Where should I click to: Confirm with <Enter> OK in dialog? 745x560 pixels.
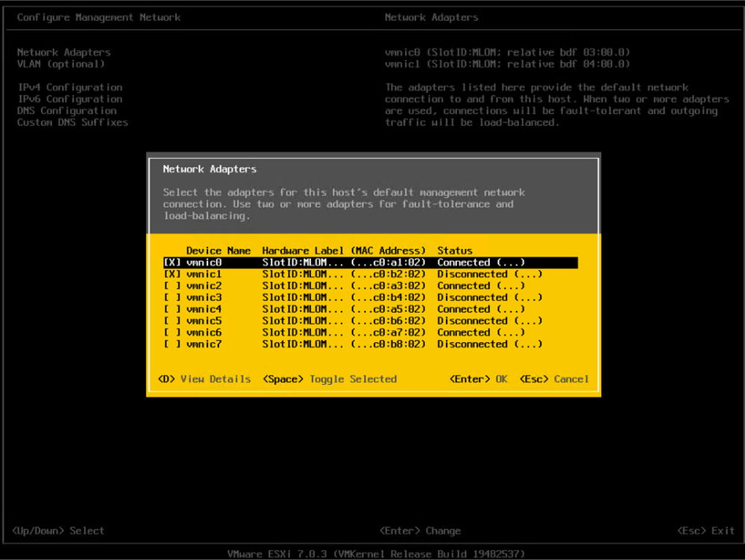[x=479, y=379]
